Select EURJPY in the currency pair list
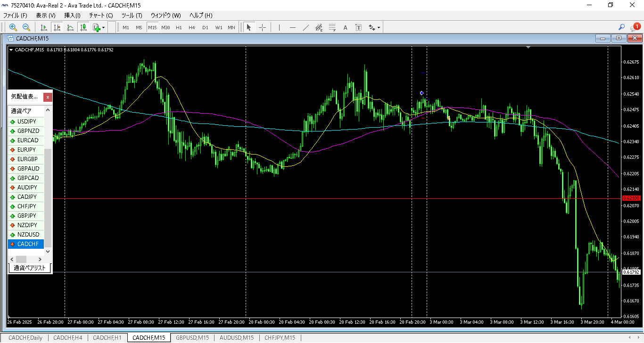The image size is (644, 343). [26, 150]
